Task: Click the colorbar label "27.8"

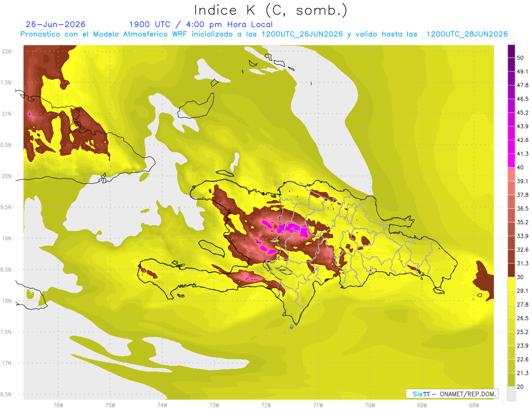Action: click(x=523, y=304)
